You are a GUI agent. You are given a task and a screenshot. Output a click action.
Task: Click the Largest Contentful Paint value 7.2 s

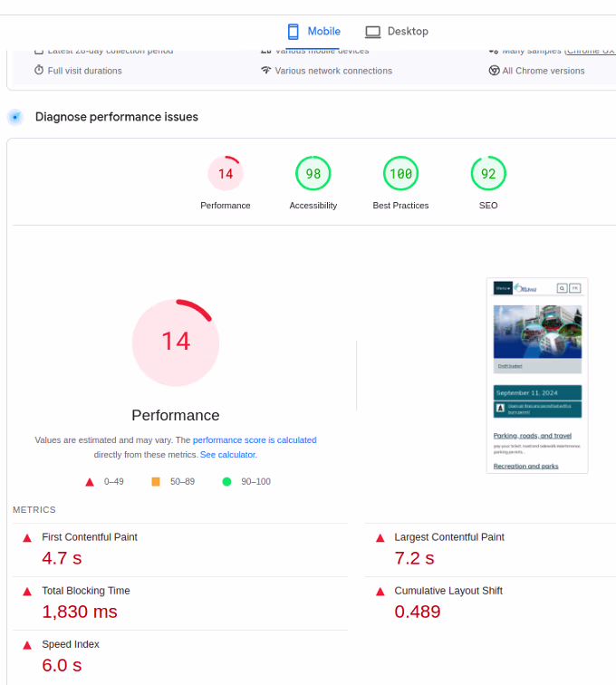414,558
